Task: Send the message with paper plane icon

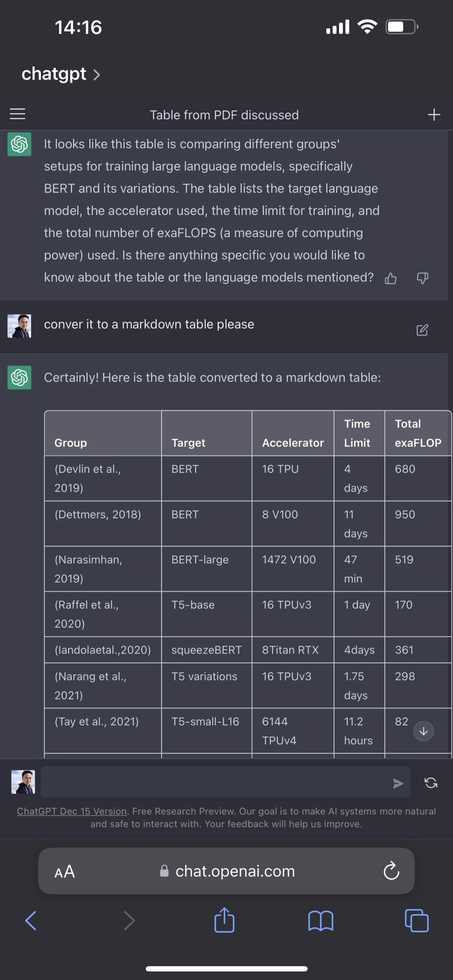Action: 398,783
